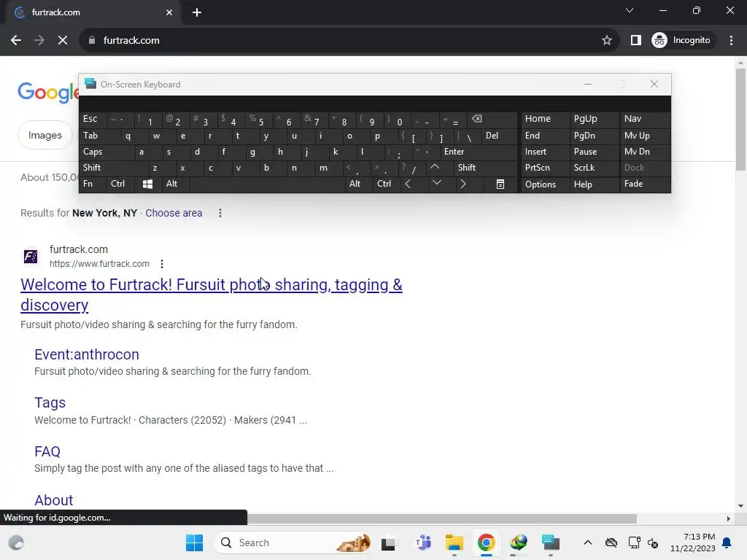Image resolution: width=747 pixels, height=560 pixels.
Task: Open On-Screen Keyboard app on the taskbar
Action: (x=550, y=542)
